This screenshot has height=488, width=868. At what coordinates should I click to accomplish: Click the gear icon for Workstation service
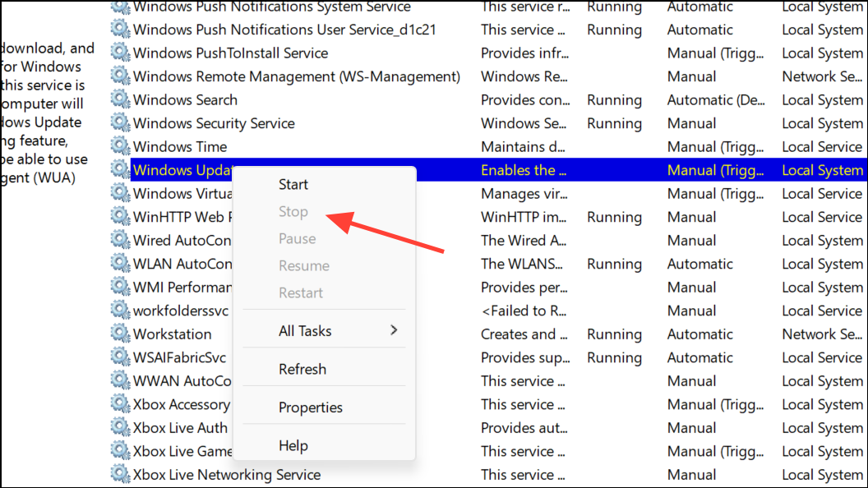[x=120, y=334]
